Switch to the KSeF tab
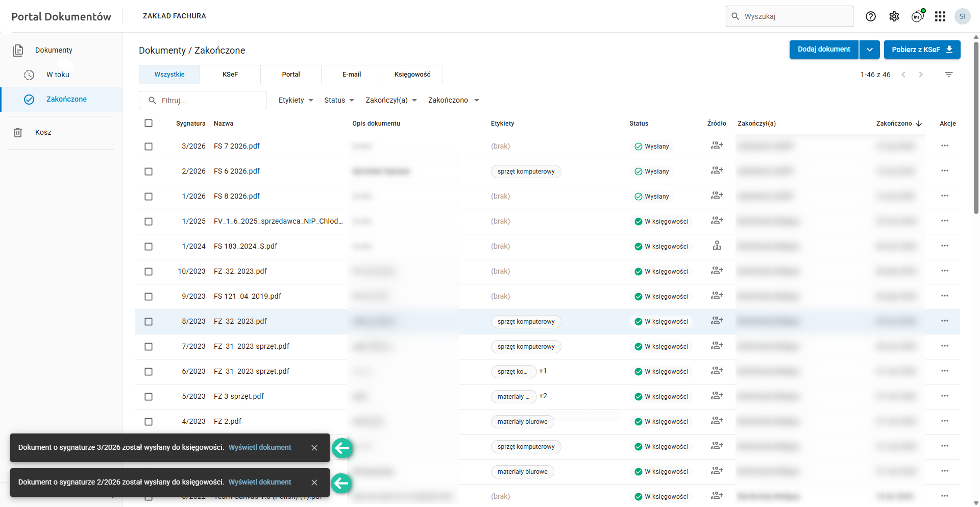Image resolution: width=980 pixels, height=507 pixels. 230,75
